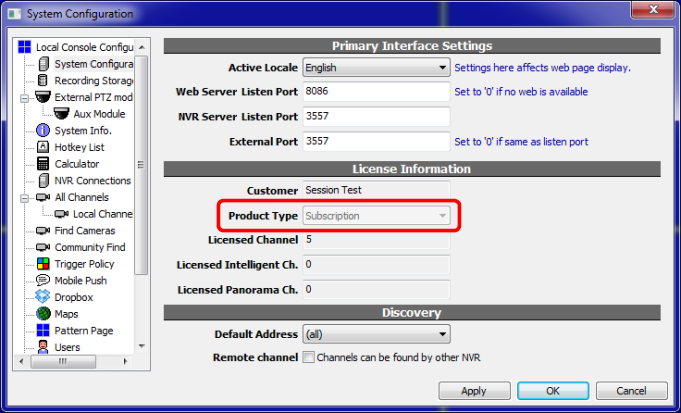
Task: Click the 'Discovery' section header
Action: 412,313
